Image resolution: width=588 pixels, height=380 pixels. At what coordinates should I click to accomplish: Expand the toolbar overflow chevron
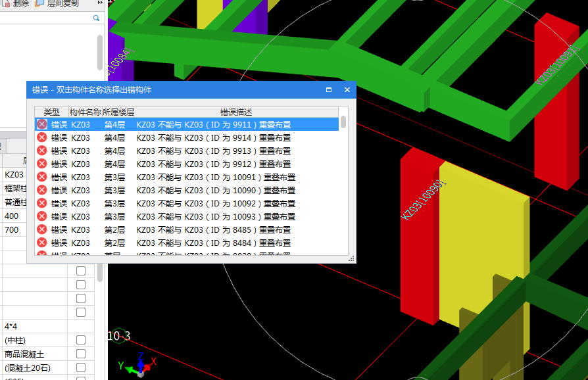click(100, 3)
